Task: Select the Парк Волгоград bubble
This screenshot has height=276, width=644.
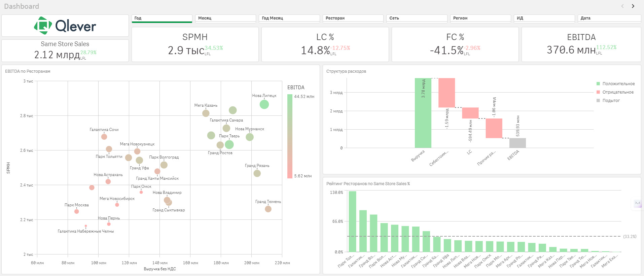Action: (164, 165)
